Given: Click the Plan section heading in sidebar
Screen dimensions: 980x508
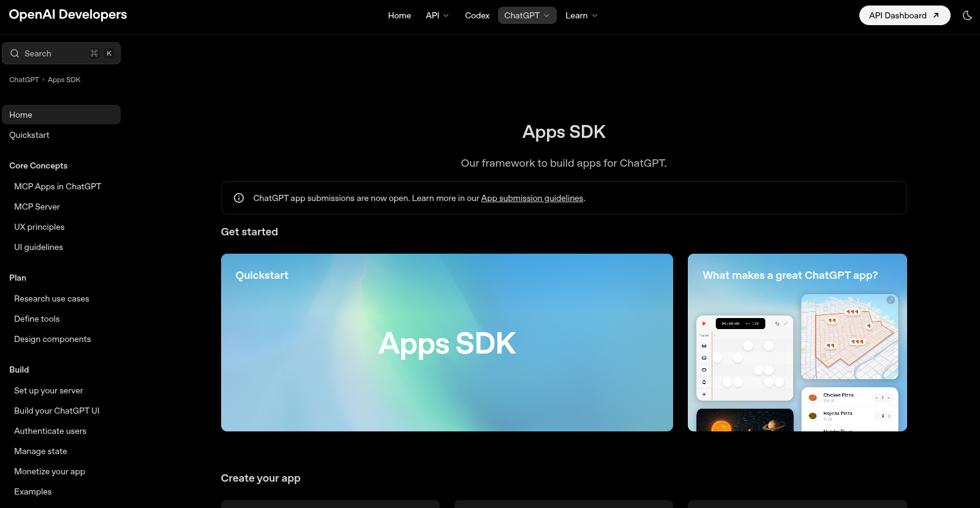Looking at the screenshot, I should click(18, 278).
